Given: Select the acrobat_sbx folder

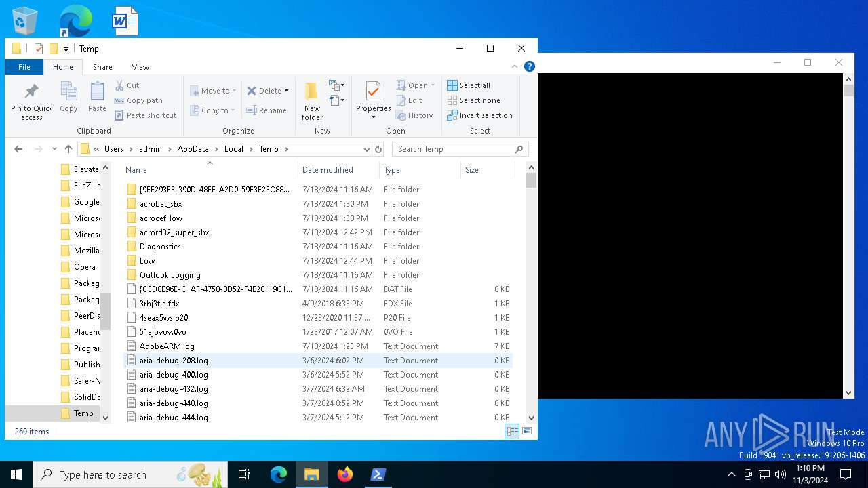Looking at the screenshot, I should coord(318,204).
